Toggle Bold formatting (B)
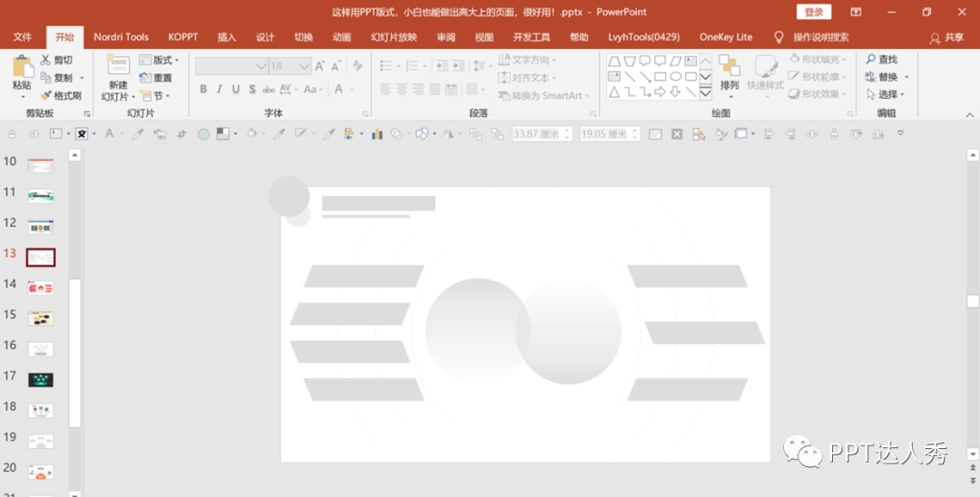The width and height of the screenshot is (980, 497). pos(203,89)
